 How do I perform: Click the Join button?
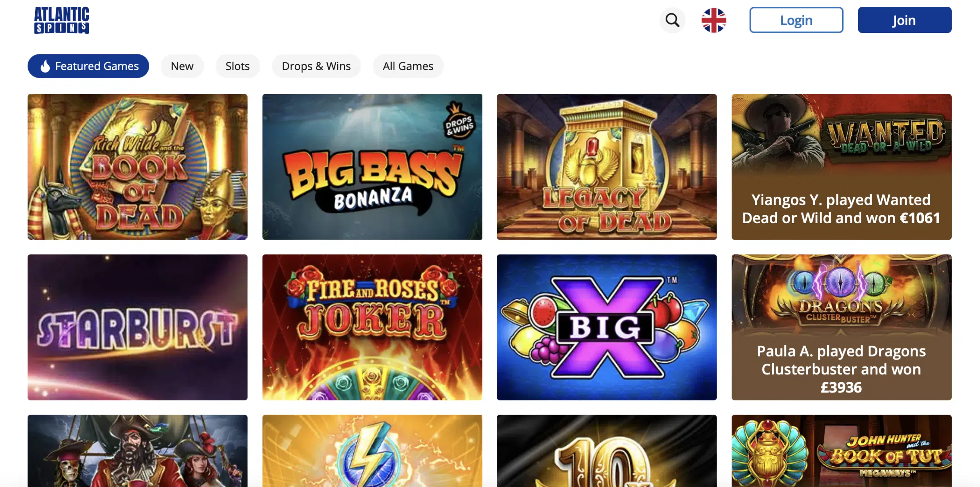905,20
